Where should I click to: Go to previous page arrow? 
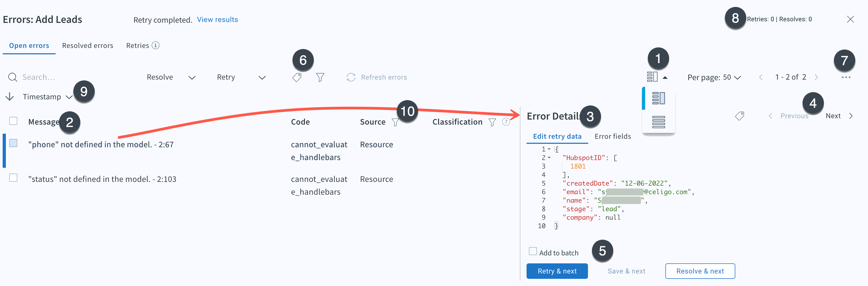761,77
